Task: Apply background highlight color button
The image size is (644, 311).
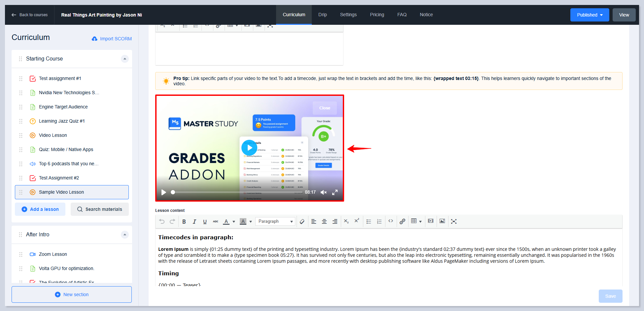Action: pyautogui.click(x=243, y=221)
